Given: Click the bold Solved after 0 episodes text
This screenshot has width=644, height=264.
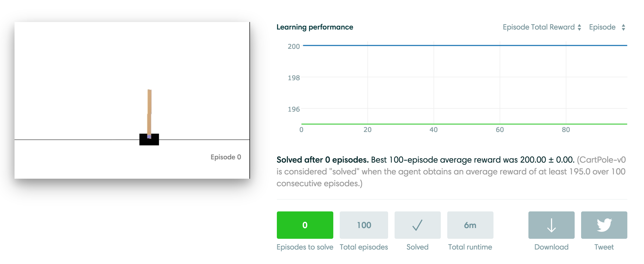Looking at the screenshot, I should pos(323,160).
